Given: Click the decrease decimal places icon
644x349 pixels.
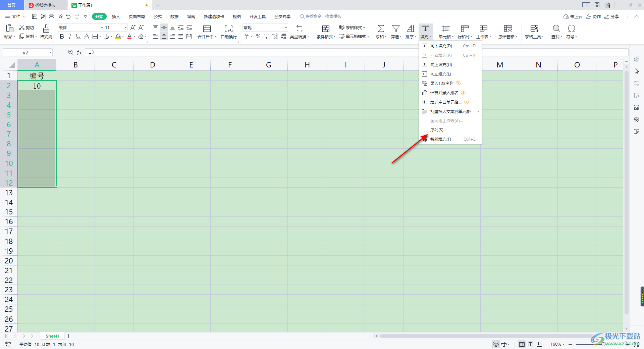Looking at the screenshot, I should pyautogui.click(x=283, y=36).
